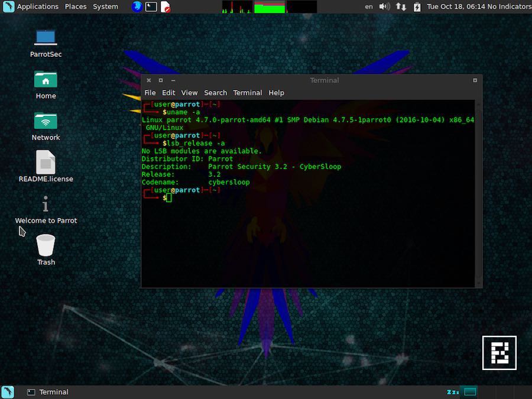The width and height of the screenshot is (532, 399).
Task: Expand the Applications menu
Action: (x=37, y=7)
